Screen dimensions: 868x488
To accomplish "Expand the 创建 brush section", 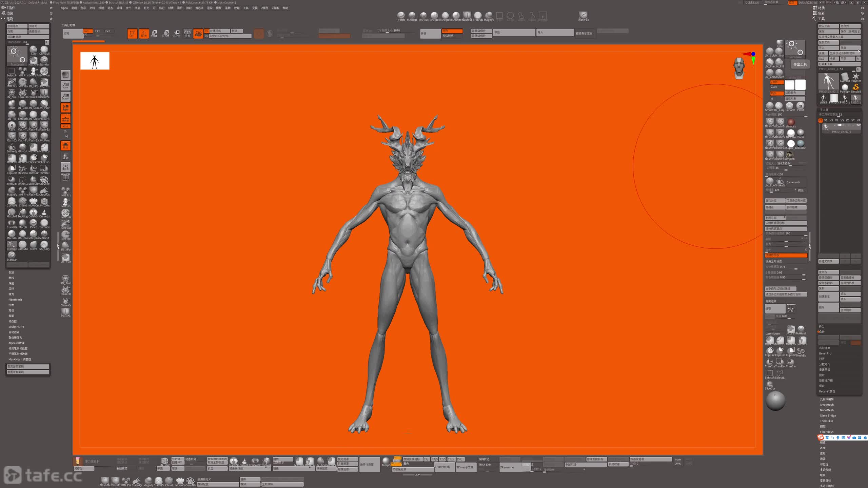I will (11, 272).
